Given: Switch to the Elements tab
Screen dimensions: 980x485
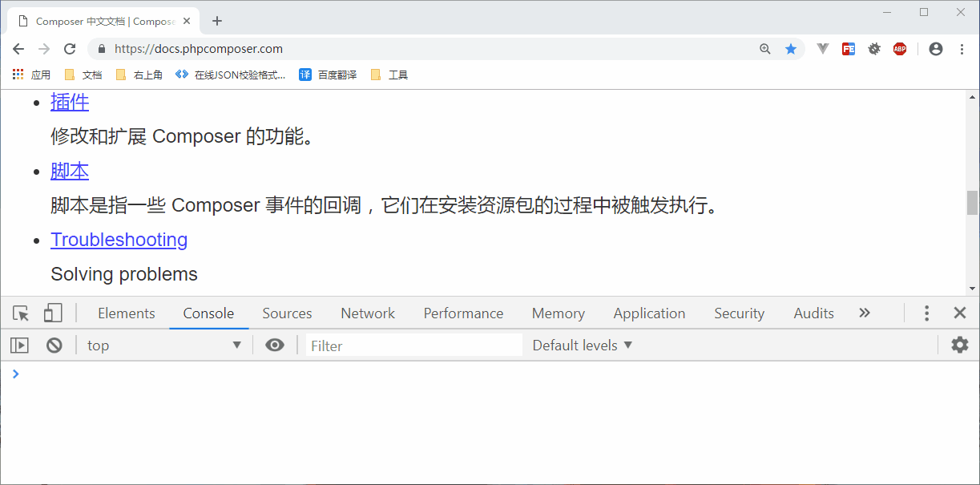Looking at the screenshot, I should coord(127,313).
